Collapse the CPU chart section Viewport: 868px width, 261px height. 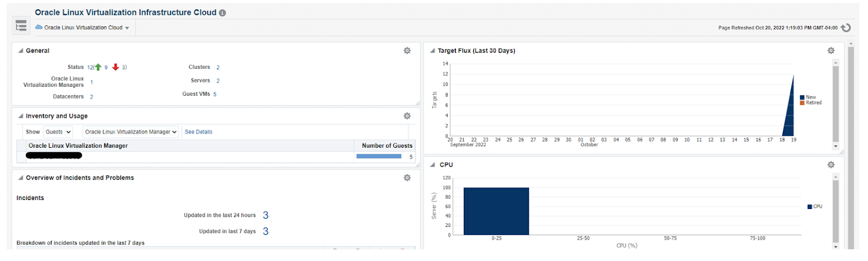click(x=432, y=165)
